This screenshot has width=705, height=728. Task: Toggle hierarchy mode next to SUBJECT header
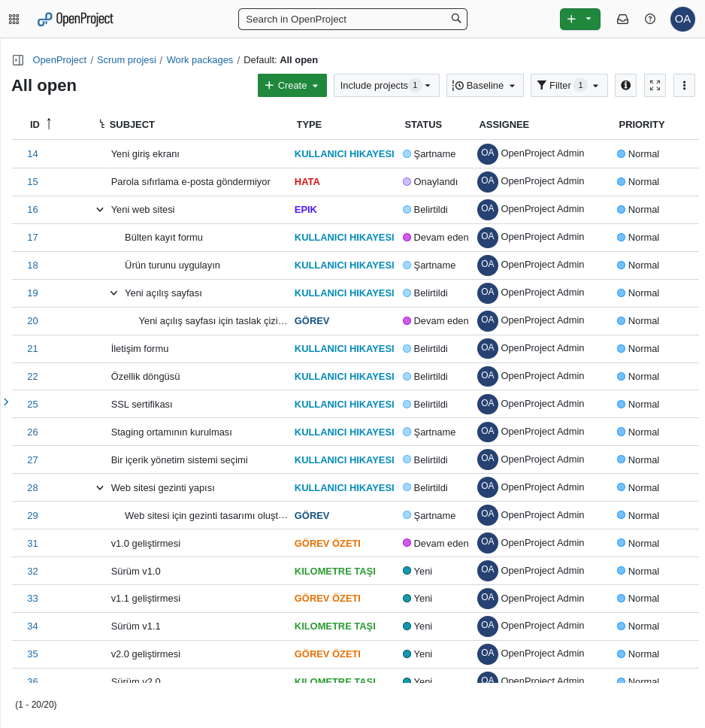(x=101, y=124)
